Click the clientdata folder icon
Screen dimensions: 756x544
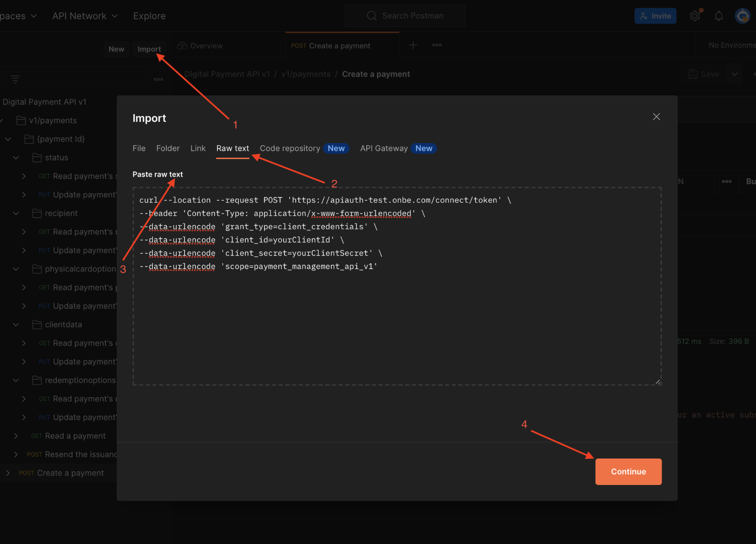click(37, 324)
